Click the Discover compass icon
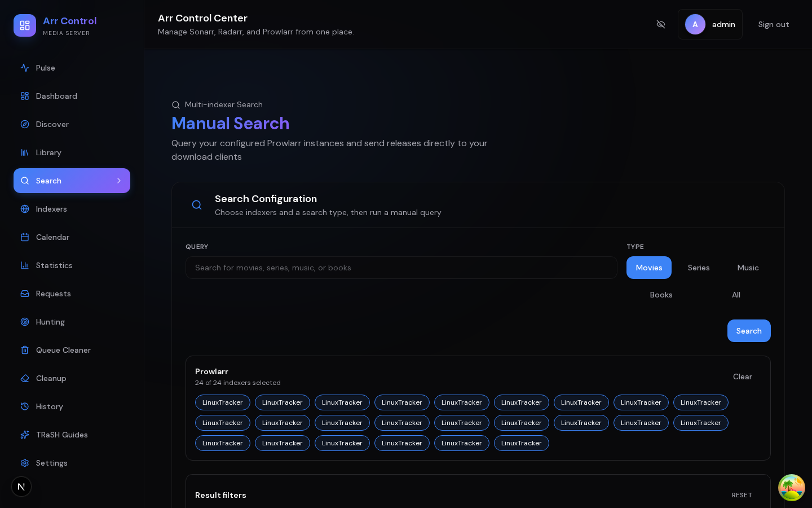Viewport: 812px width, 508px height. (25, 124)
